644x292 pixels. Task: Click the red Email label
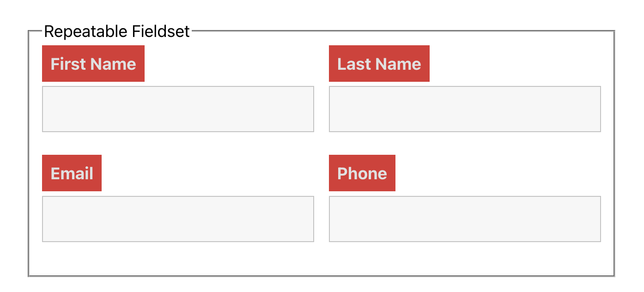pos(72,173)
